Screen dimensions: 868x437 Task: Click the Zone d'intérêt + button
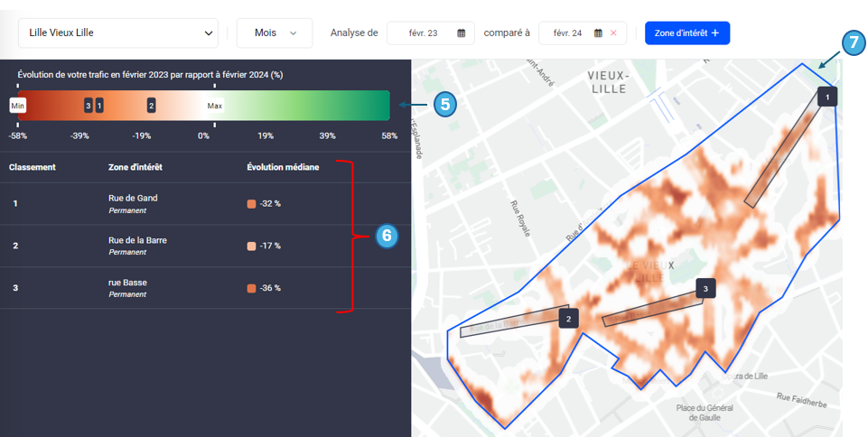(x=686, y=33)
